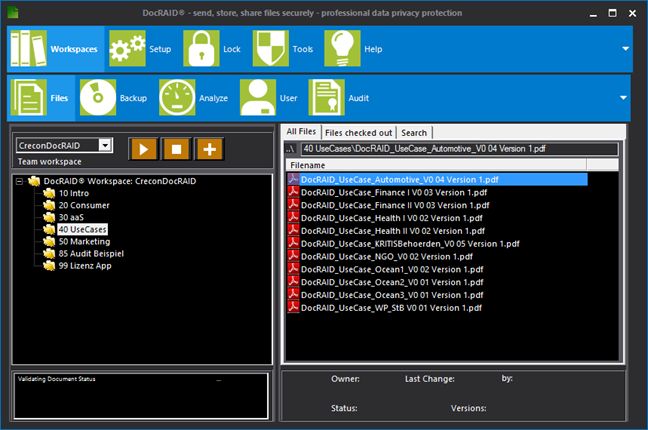Select DocRAID_UseCase_Health I V0 02 file

click(391, 218)
